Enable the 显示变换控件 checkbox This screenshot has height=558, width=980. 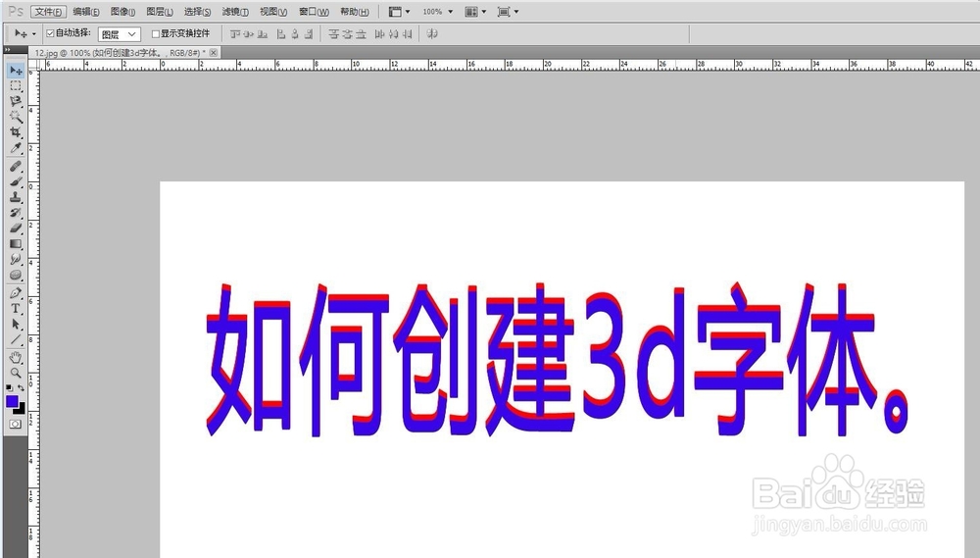[x=156, y=33]
